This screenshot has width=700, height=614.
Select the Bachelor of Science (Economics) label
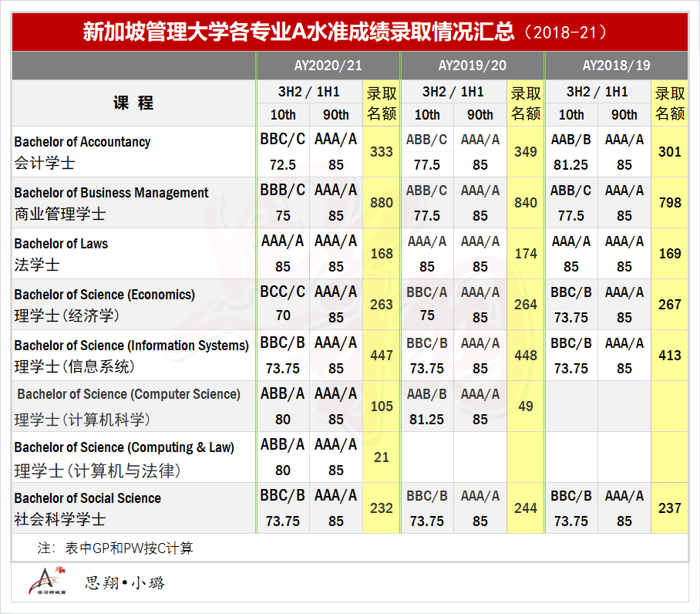[x=105, y=295]
